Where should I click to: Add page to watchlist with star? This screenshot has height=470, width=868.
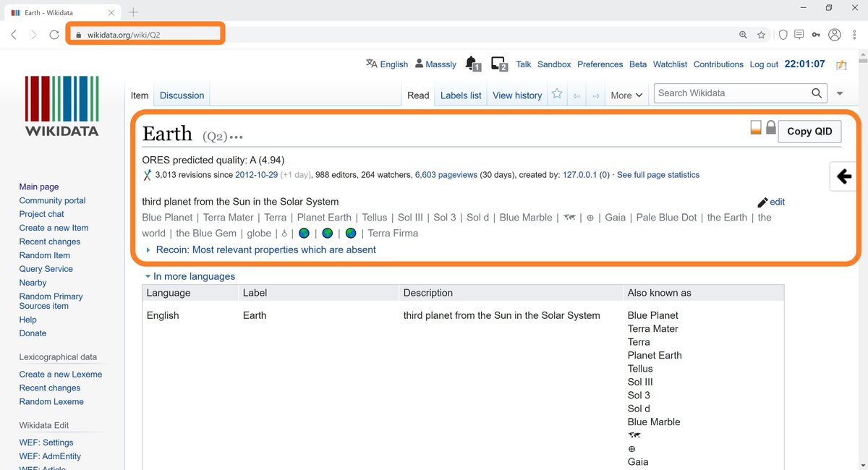coord(557,94)
